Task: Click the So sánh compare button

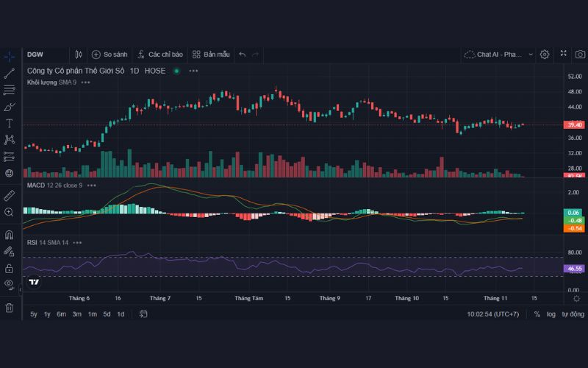Action: coord(110,54)
